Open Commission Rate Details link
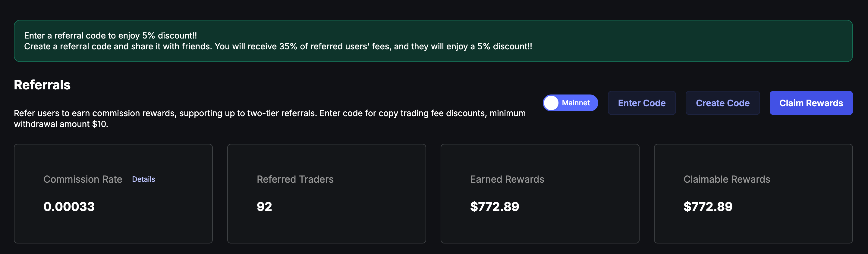This screenshot has height=254, width=868. click(x=143, y=179)
